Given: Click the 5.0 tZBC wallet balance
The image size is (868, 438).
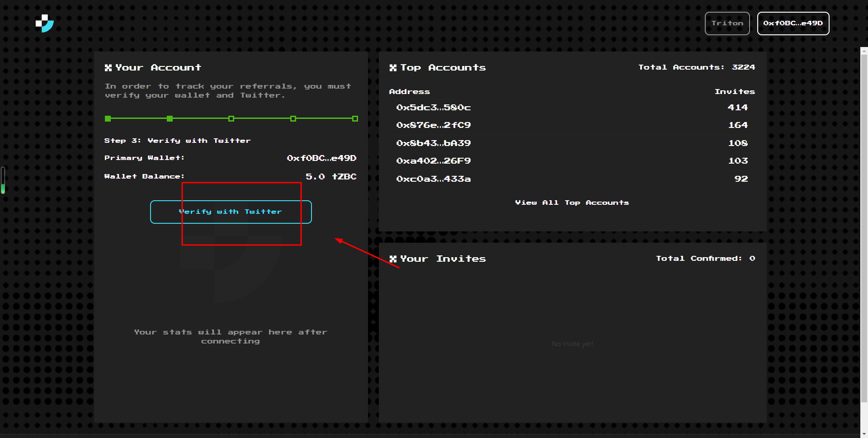Looking at the screenshot, I should (331, 177).
